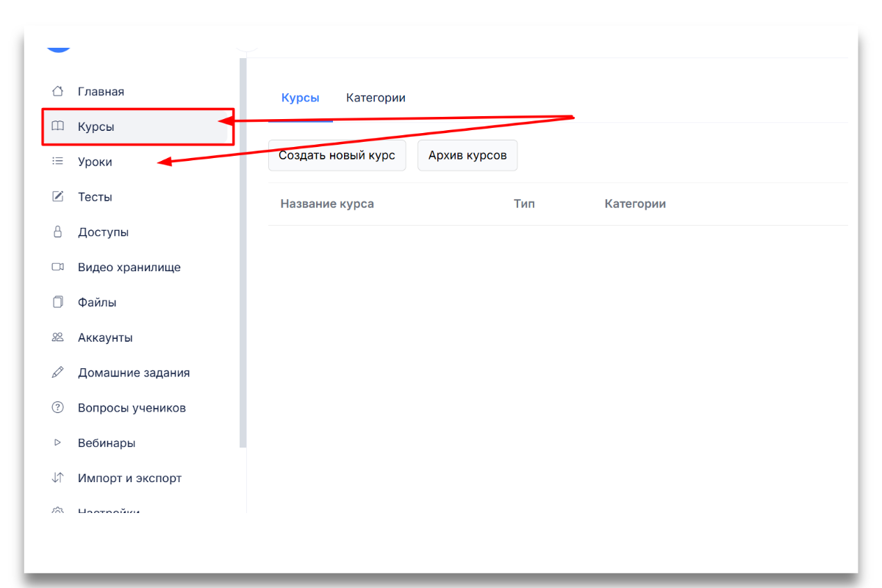
Task: Open Домашние задания in the sidebar
Action: click(134, 373)
